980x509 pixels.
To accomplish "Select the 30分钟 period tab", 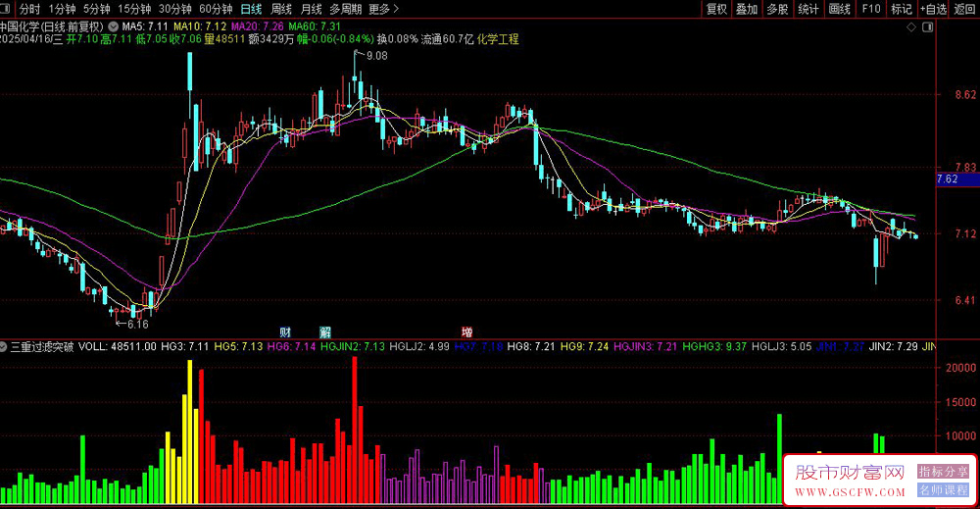I will coord(175,9).
